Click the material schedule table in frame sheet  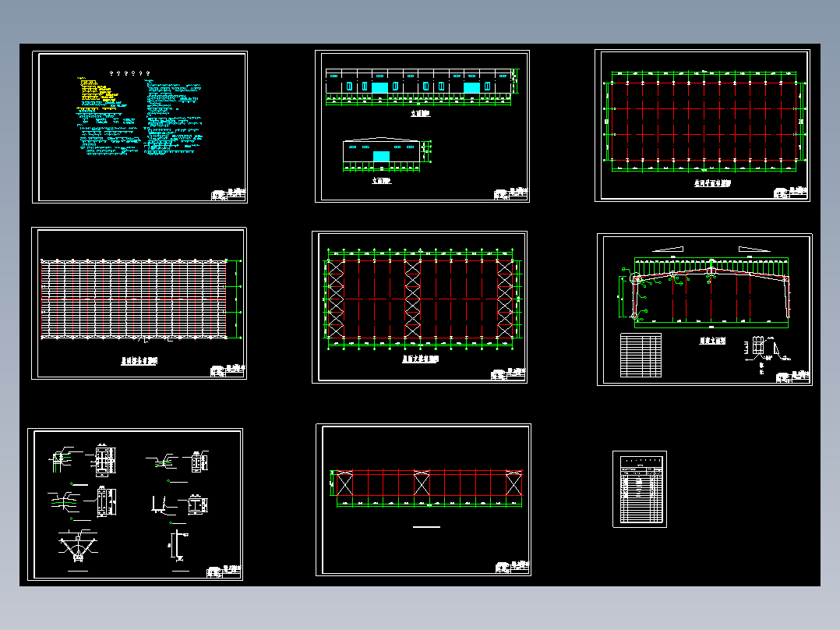click(x=641, y=355)
